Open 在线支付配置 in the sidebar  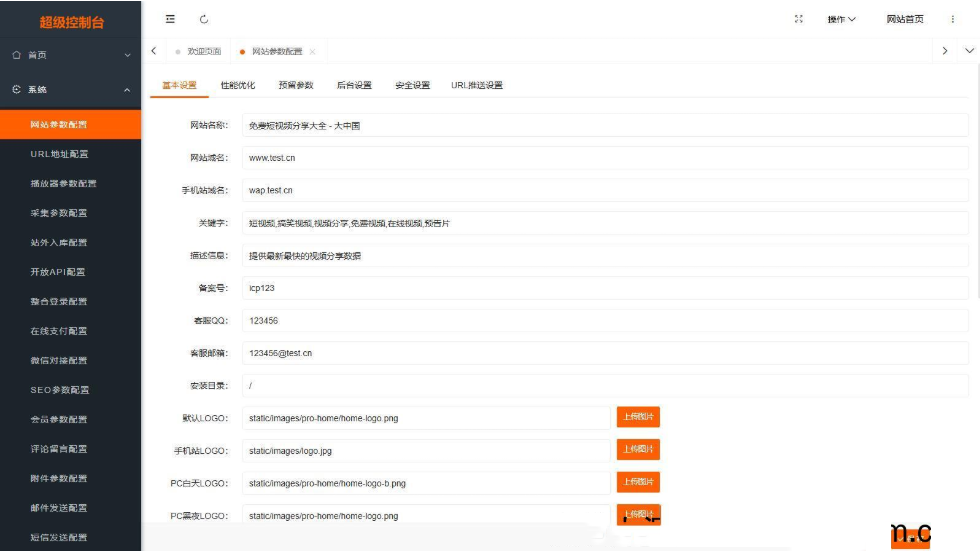pos(71,331)
